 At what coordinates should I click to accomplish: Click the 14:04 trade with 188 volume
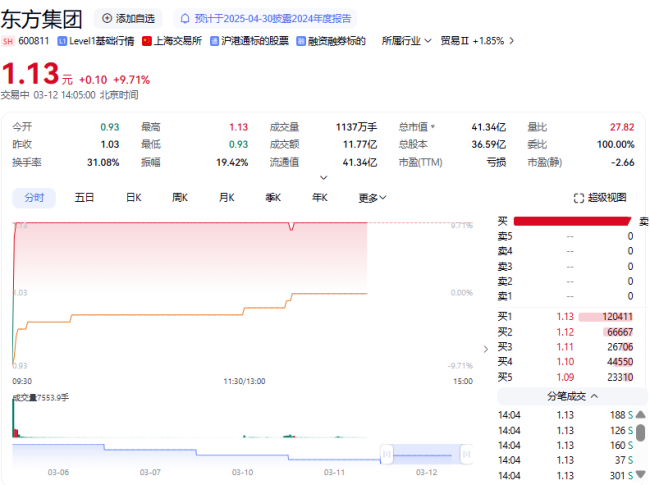click(x=565, y=415)
